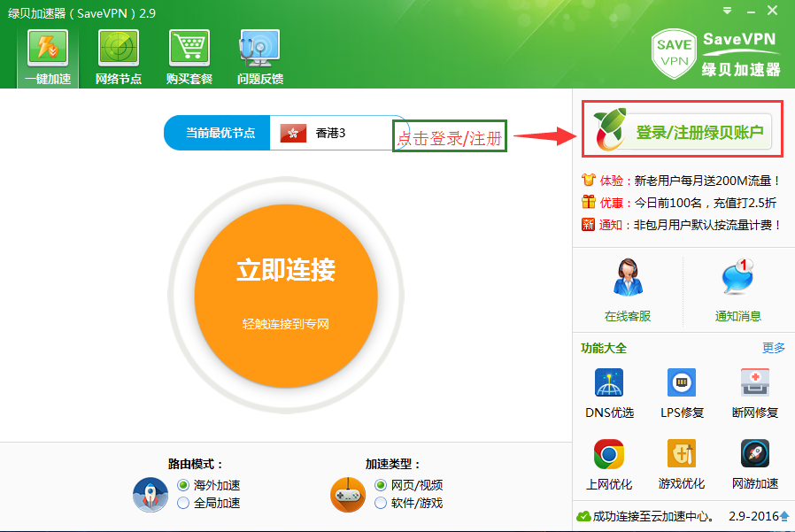795x532 pixels.
Task: Click the Hong Kong flag icon
Action: tap(293, 133)
